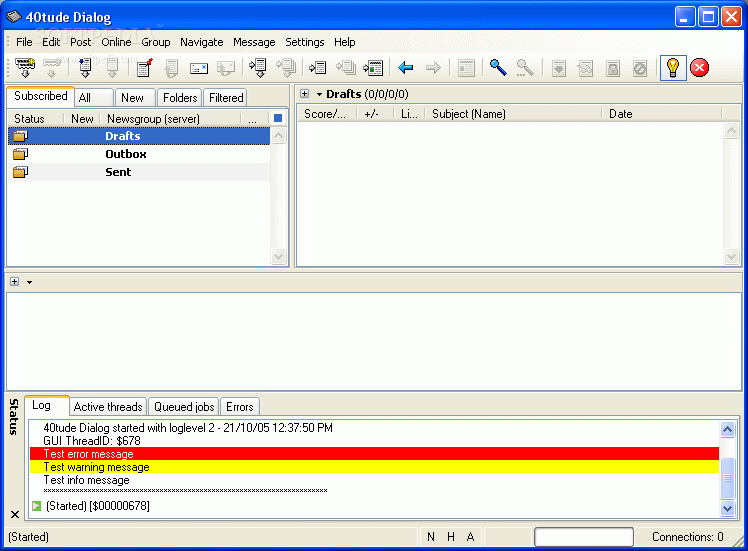Click the greyed-out follow-up reply page icon
Image resolution: width=748 pixels, height=551 pixels.
click(171, 68)
